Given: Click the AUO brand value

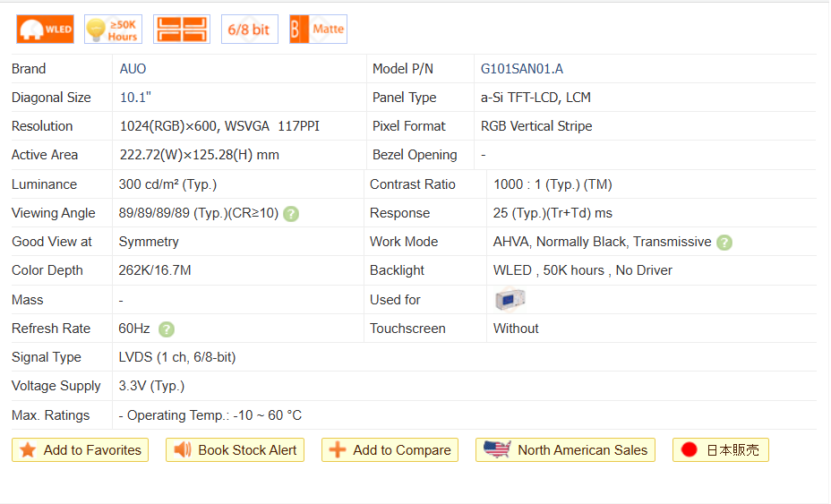Looking at the screenshot, I should point(133,69).
